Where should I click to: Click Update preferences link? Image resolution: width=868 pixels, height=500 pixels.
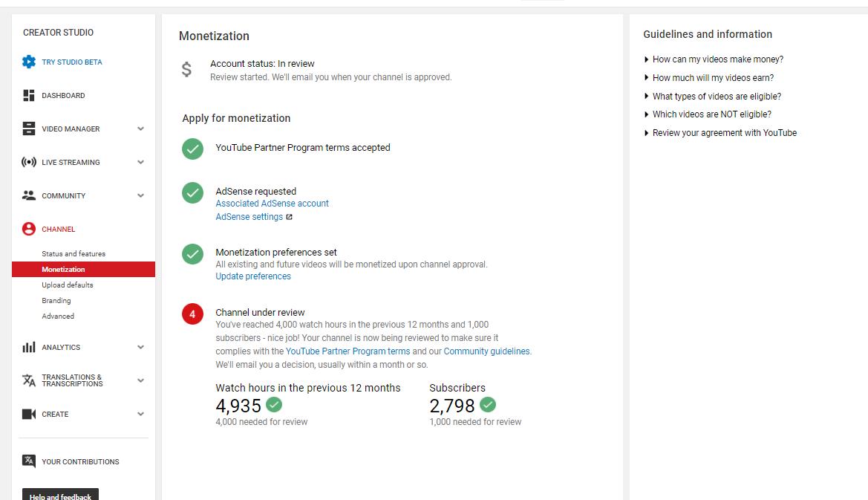click(253, 276)
